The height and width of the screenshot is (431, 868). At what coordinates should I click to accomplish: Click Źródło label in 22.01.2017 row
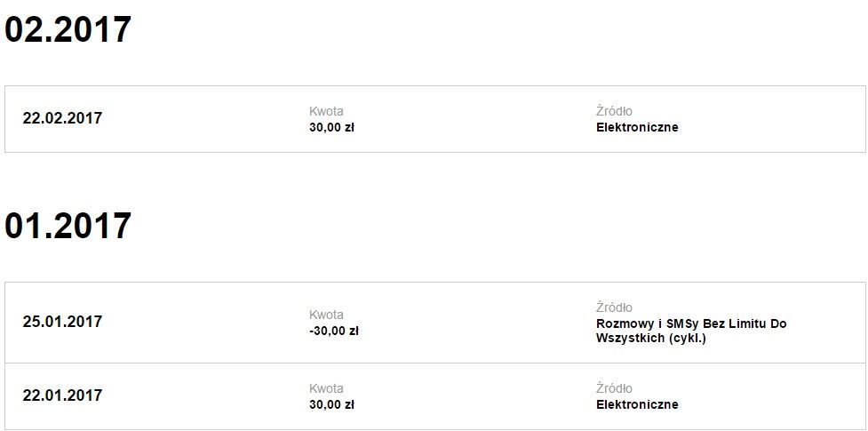click(614, 389)
